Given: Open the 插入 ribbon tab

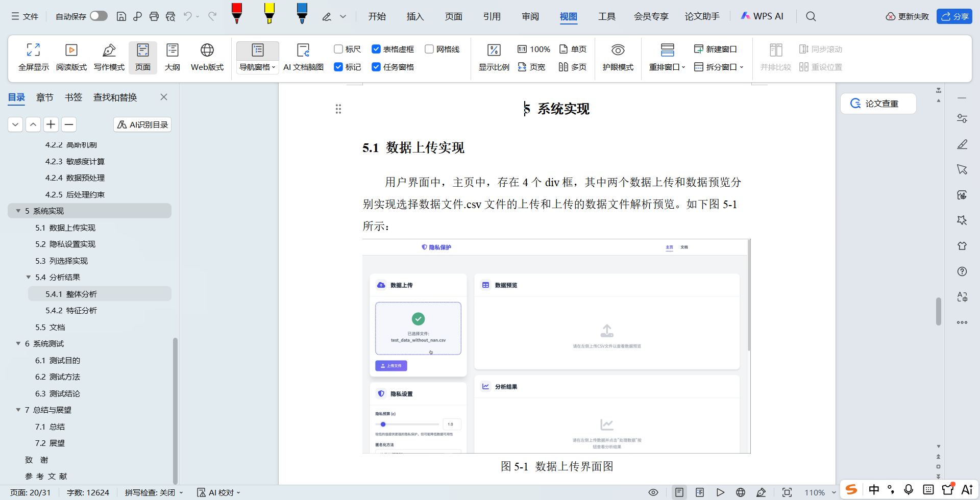Looking at the screenshot, I should [x=415, y=16].
